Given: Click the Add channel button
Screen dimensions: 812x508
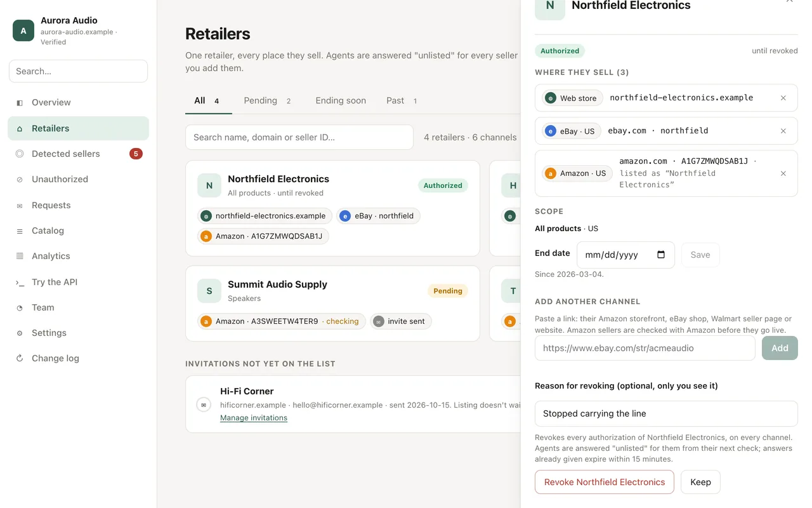Looking at the screenshot, I should pos(780,348).
